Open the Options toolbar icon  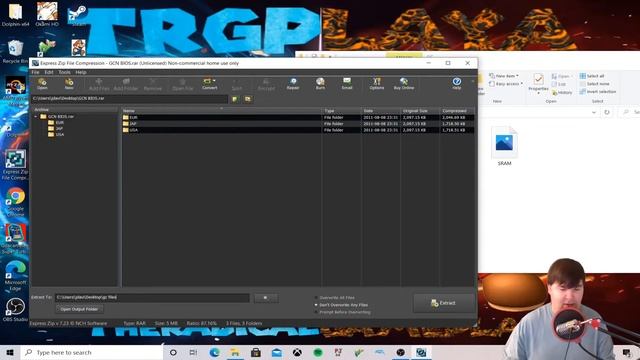tap(377, 84)
